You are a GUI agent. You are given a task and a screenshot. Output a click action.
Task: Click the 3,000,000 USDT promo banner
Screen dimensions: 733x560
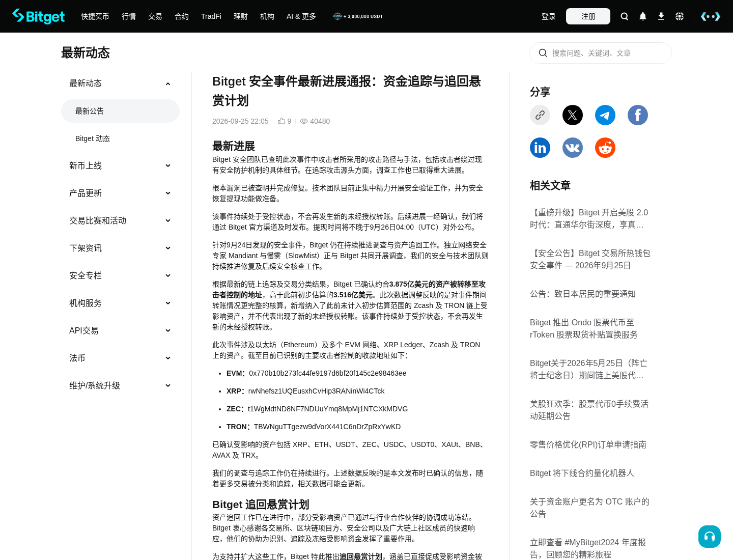pyautogui.click(x=357, y=16)
